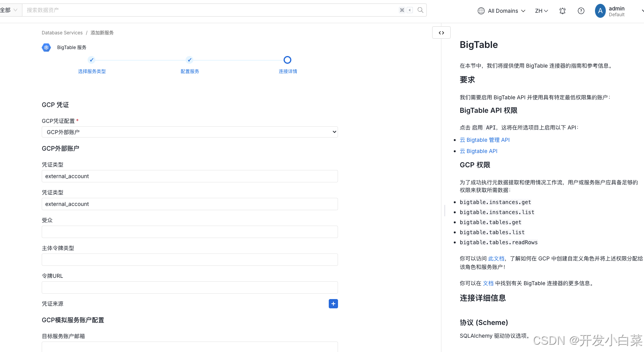Click the bigtable.instances.list permission text
Viewport: 644px width, 352px height.
pos(497,212)
